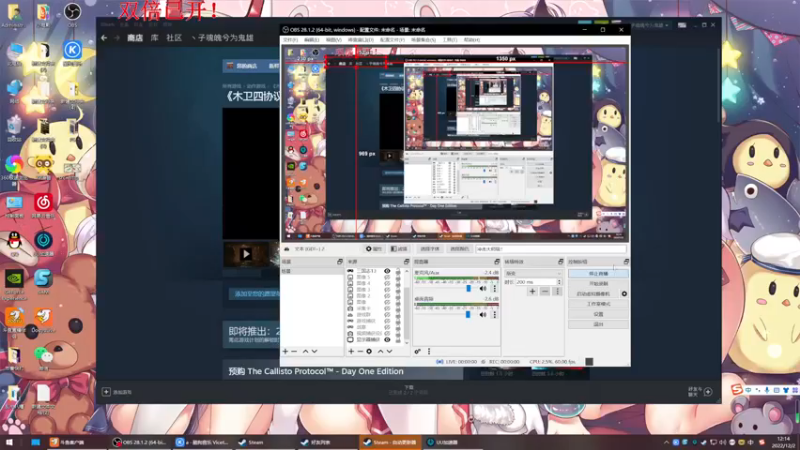Toggle visibility of 显示器捕获 source
Viewport: 800px width, 450px height.
387,339
